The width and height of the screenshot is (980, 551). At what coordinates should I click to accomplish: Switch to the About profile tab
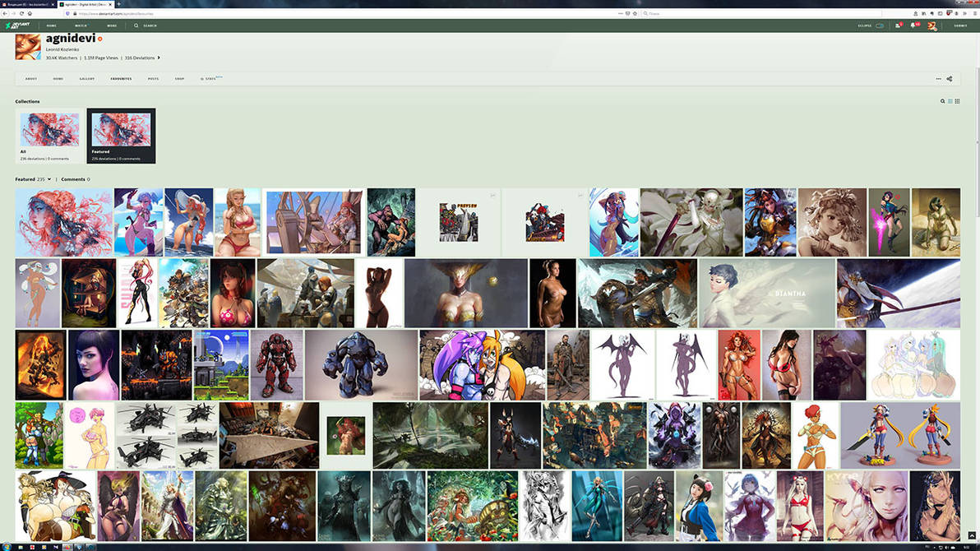[x=30, y=79]
